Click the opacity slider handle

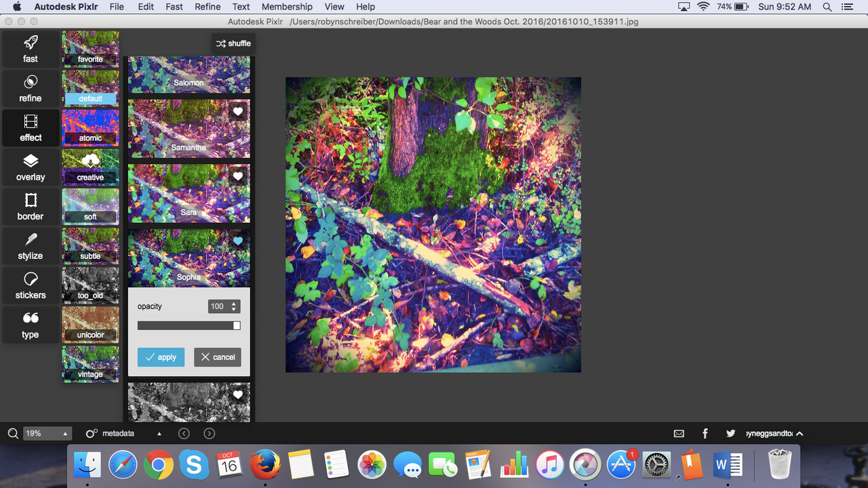[237, 325]
